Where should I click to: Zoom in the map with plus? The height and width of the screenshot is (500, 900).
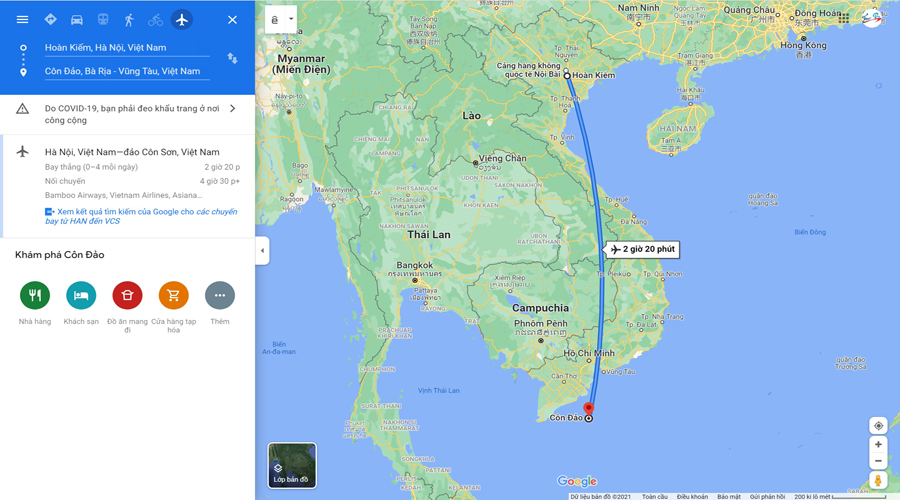878,444
